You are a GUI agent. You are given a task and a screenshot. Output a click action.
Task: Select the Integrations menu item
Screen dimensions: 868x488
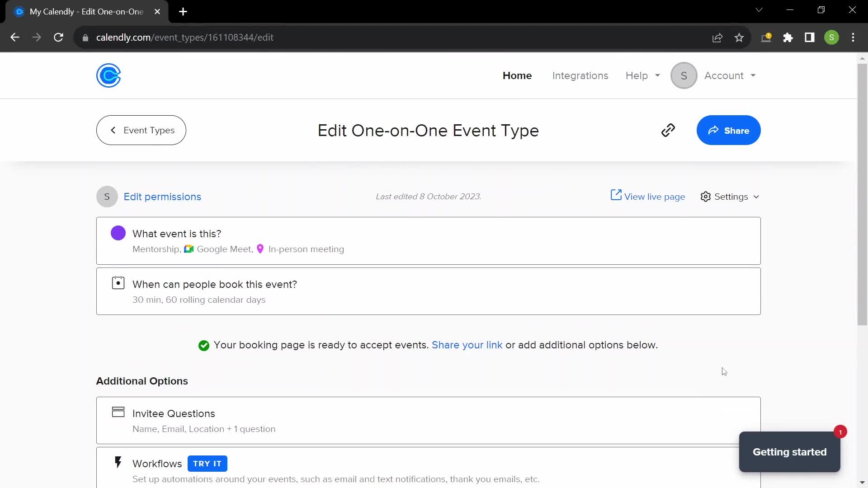click(580, 75)
